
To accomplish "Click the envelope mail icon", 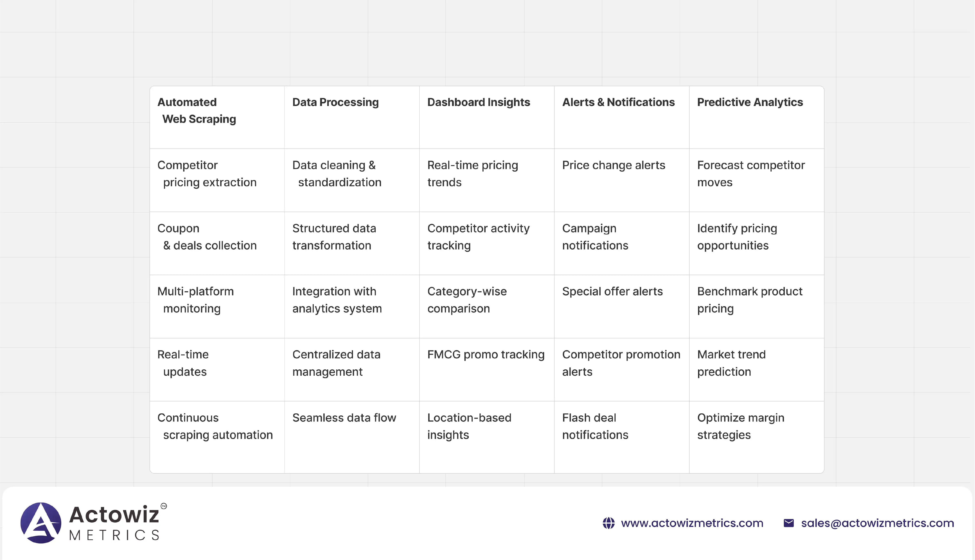I will [788, 523].
